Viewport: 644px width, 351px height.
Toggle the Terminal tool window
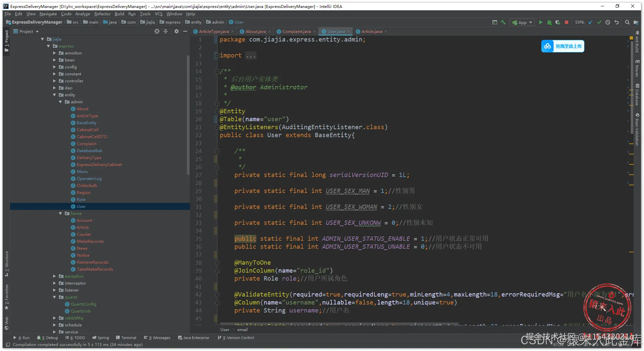(x=126, y=338)
